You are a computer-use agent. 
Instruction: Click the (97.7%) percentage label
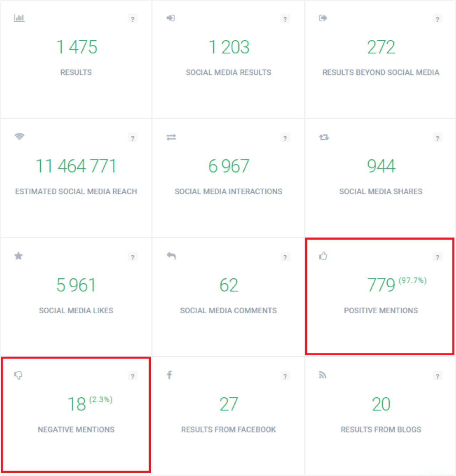point(413,280)
